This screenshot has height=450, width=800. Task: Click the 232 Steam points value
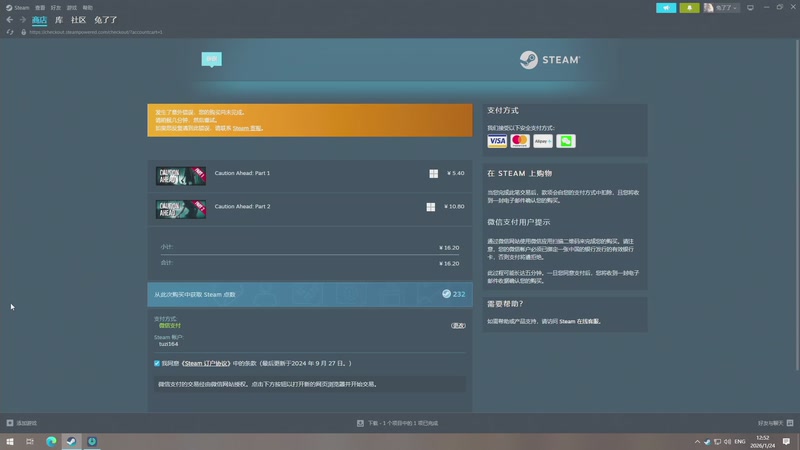click(459, 294)
